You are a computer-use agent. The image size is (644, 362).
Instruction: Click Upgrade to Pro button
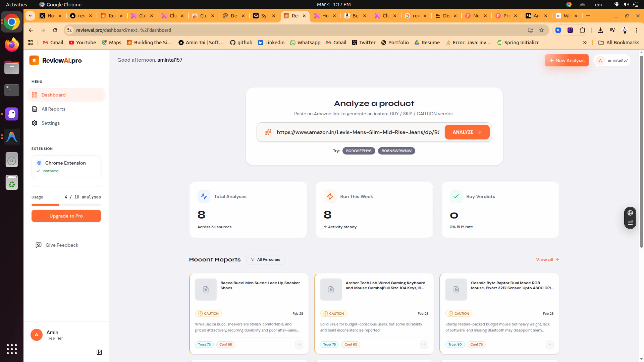[x=66, y=216]
